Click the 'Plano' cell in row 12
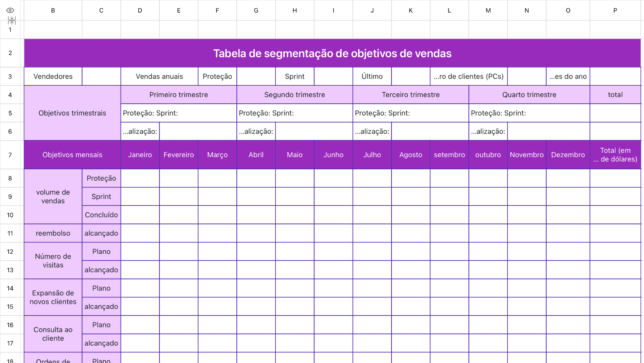The width and height of the screenshot is (644, 363). pos(101,251)
